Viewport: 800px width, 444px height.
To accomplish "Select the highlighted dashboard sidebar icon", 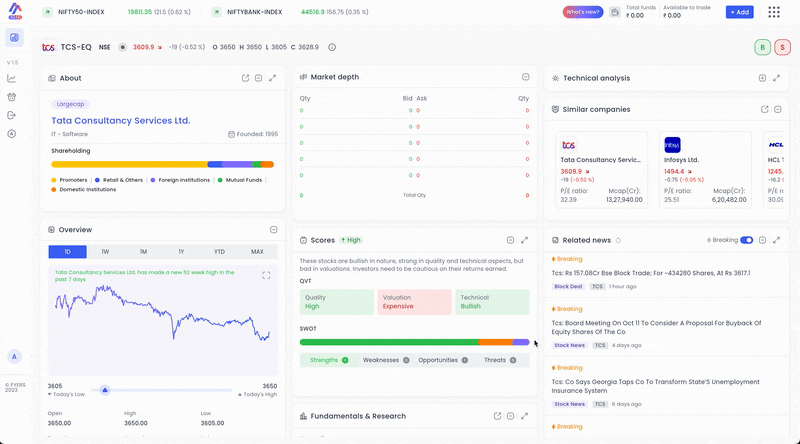I will (14, 38).
